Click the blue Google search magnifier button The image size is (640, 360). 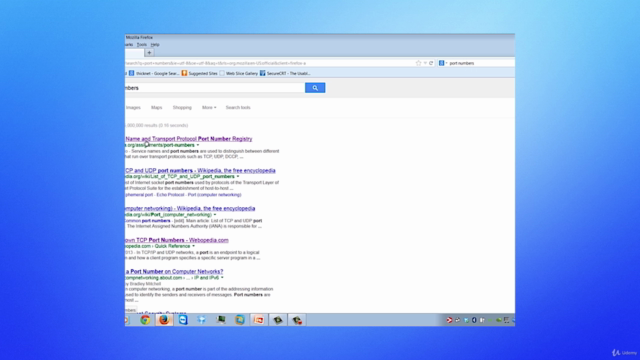click(x=315, y=88)
